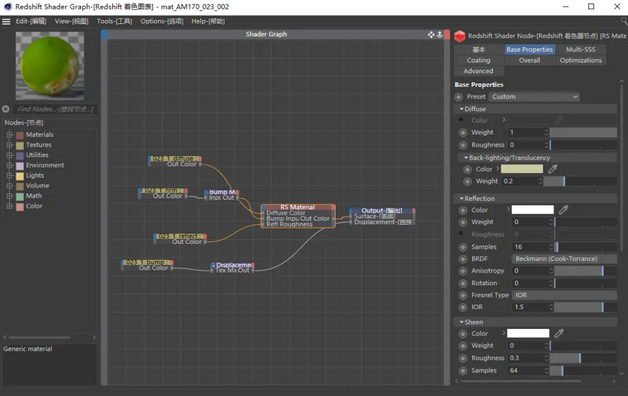
Task: Click the search magnifier icon
Action: (x=624, y=21)
